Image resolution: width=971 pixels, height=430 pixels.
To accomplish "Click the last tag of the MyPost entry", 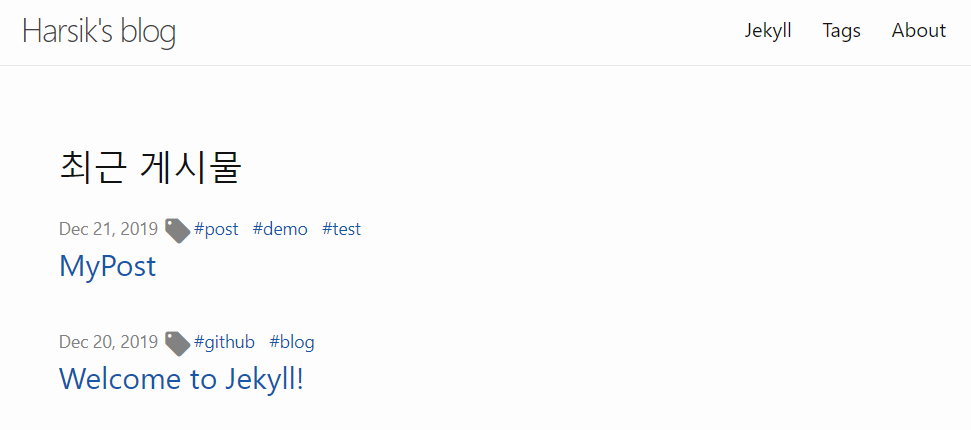I will [341, 229].
